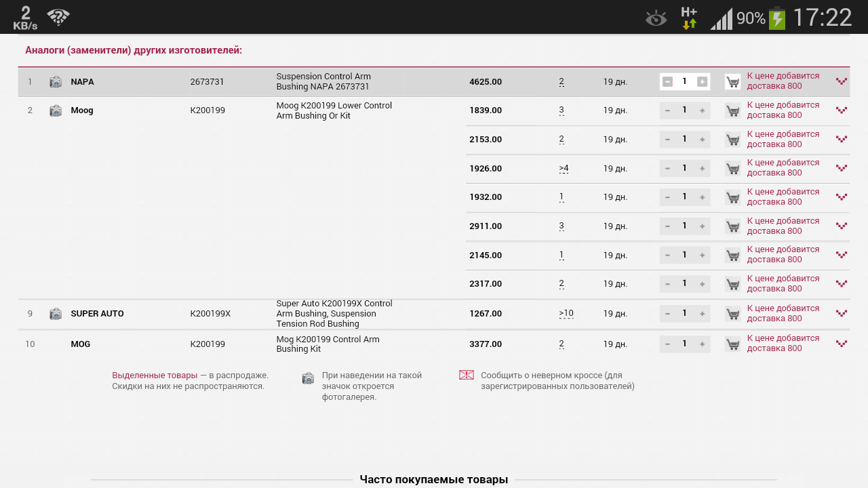
Task: Increase quantity for Moog 1839.00 row
Action: point(703,110)
